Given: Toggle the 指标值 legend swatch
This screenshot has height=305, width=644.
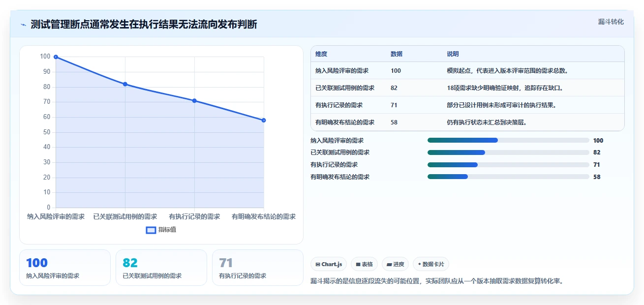Looking at the screenshot, I should [151, 230].
